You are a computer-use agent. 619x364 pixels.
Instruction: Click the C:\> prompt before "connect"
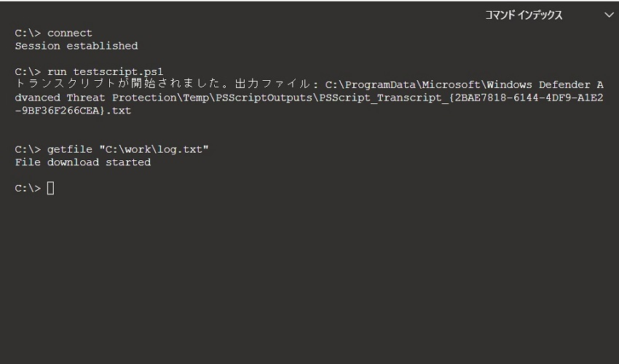[28, 33]
